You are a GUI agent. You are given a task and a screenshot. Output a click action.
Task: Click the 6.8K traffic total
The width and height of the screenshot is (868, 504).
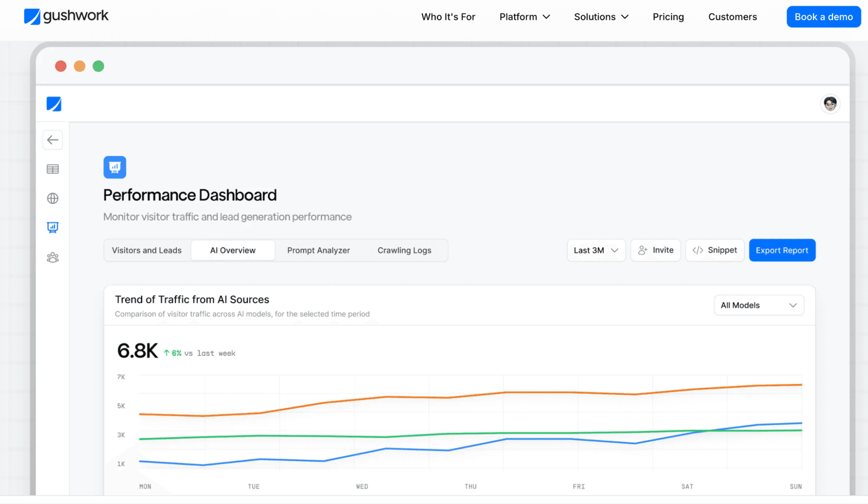(137, 351)
